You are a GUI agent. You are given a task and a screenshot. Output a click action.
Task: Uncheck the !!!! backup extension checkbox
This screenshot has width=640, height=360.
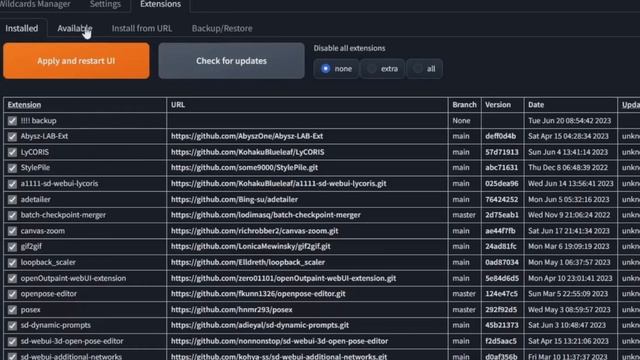(x=12, y=121)
